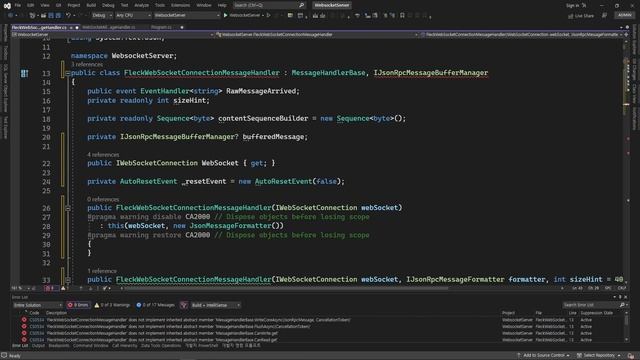This screenshot has height=360, width=640.
Task: Click Add to Source Control
Action: pos(543,356)
